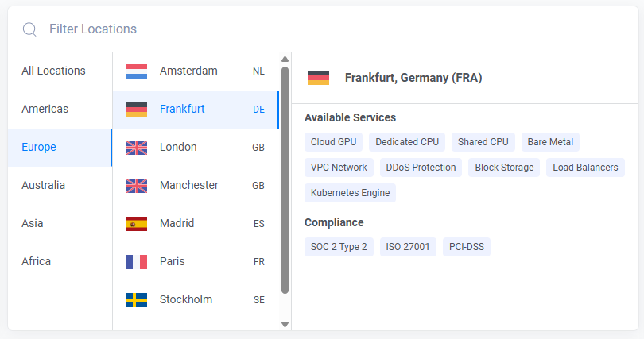The height and width of the screenshot is (339, 644).
Task: Choose the Australia region
Action: pyautogui.click(x=44, y=185)
